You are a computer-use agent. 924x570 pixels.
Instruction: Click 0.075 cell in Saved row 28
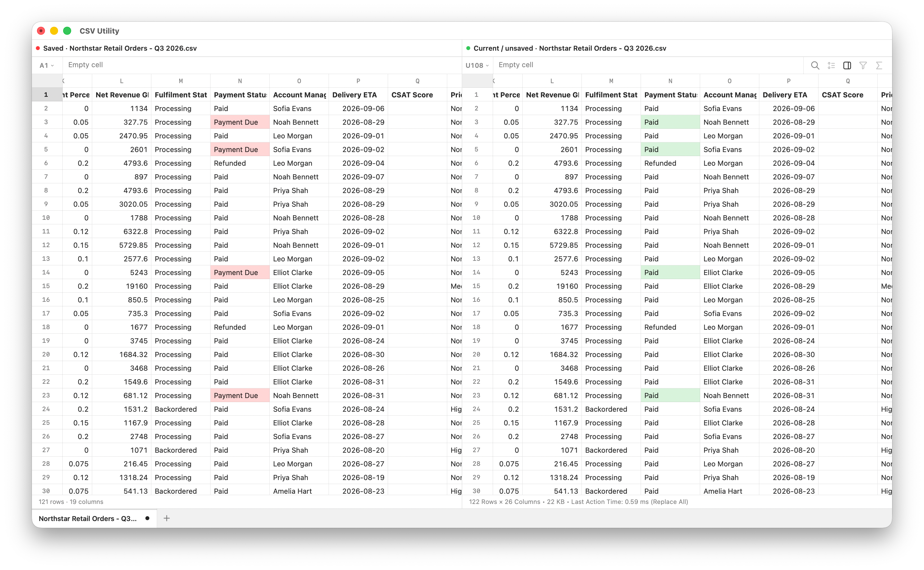click(77, 464)
